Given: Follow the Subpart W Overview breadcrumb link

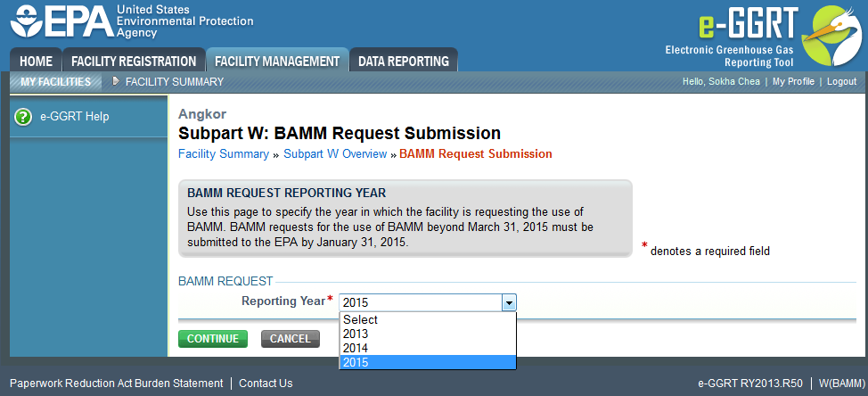Looking at the screenshot, I should click(x=335, y=154).
